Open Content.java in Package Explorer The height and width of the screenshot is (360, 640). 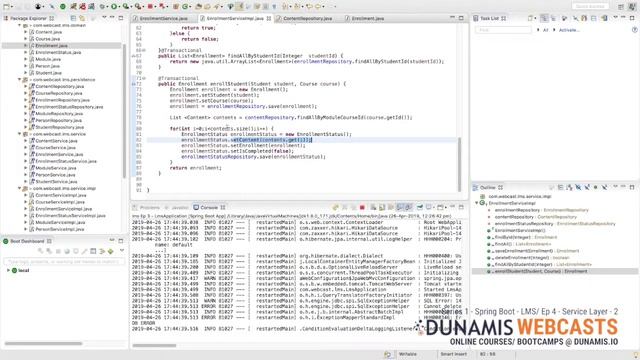click(49, 32)
